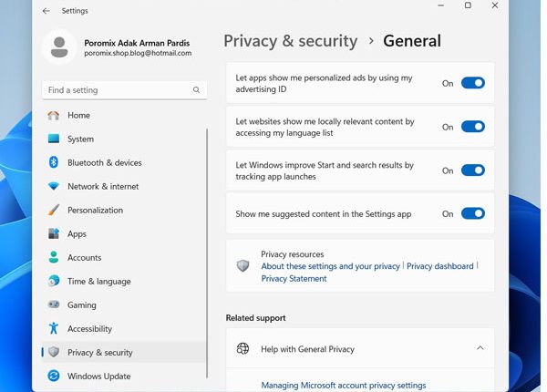
Task: Click the user profile avatar icon
Action: point(59,46)
